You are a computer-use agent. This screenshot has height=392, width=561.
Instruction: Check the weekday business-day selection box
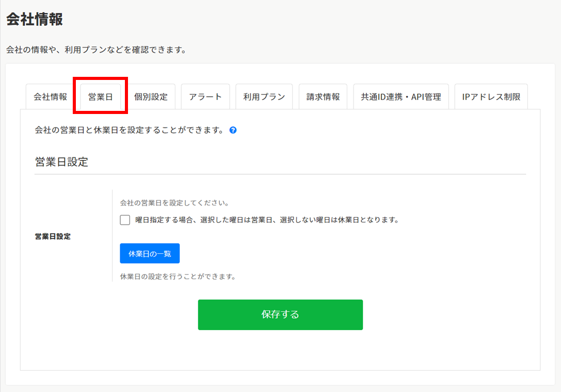124,220
